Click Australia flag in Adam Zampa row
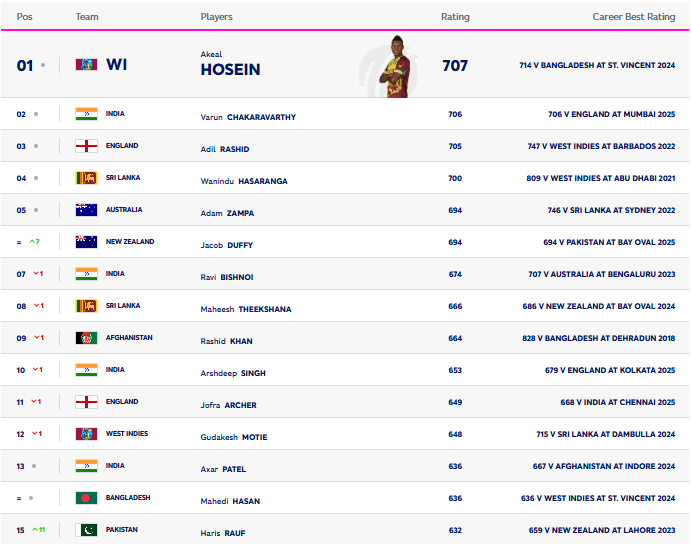The width and height of the screenshot is (691, 544). (86, 210)
